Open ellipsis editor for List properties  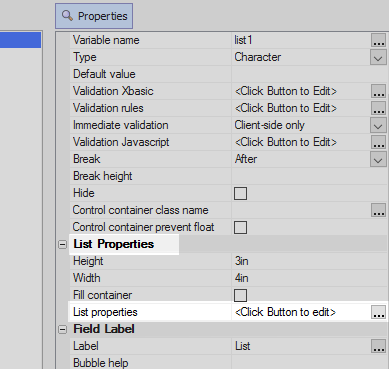378,312
